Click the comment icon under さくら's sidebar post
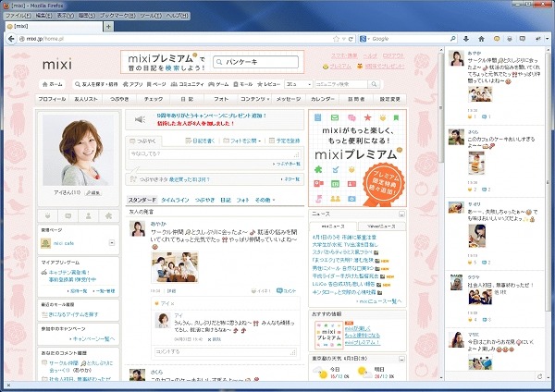The image size is (555, 392). (484, 190)
